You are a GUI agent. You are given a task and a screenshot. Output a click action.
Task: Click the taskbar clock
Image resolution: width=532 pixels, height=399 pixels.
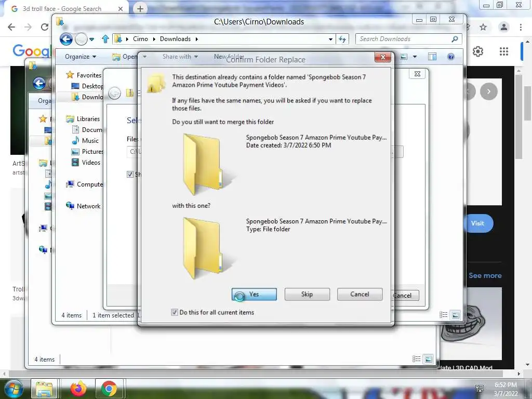click(506, 389)
